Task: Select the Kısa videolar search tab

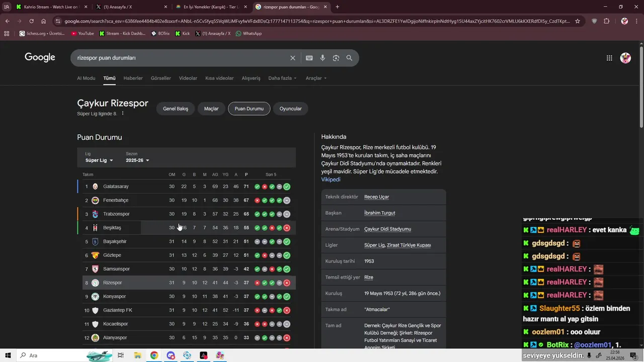Action: (x=219, y=78)
